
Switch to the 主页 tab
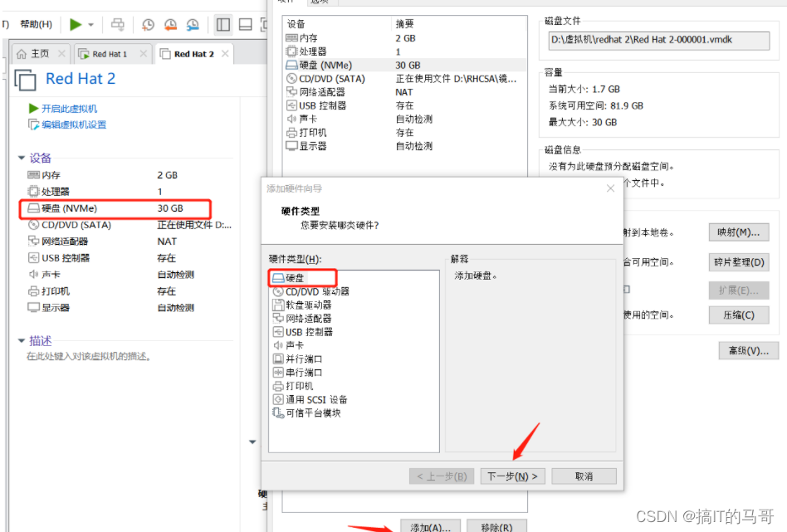pyautogui.click(x=40, y=54)
